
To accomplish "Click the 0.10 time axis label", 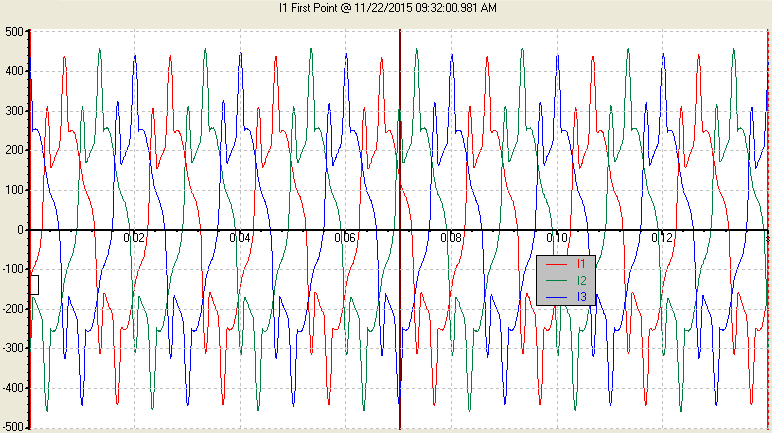I will (557, 238).
